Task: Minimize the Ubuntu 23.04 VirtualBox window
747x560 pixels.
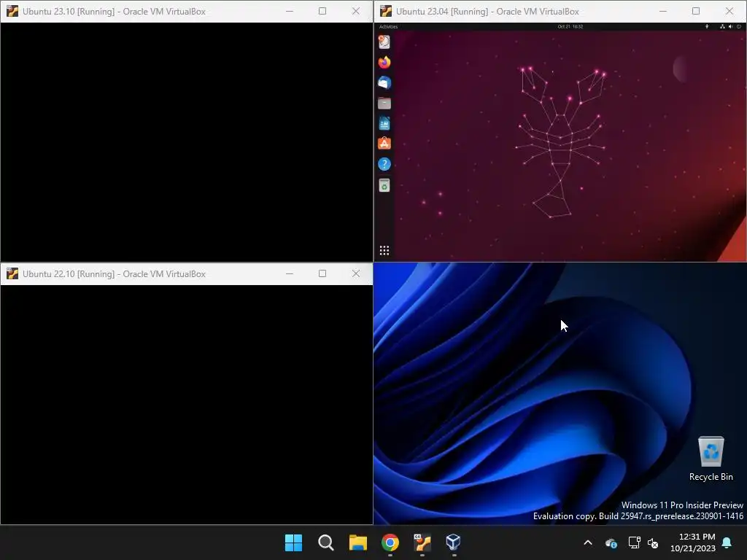Action: click(662, 11)
